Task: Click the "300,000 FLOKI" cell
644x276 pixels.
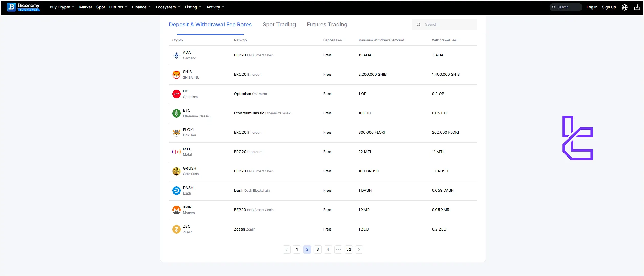Action: click(x=372, y=133)
